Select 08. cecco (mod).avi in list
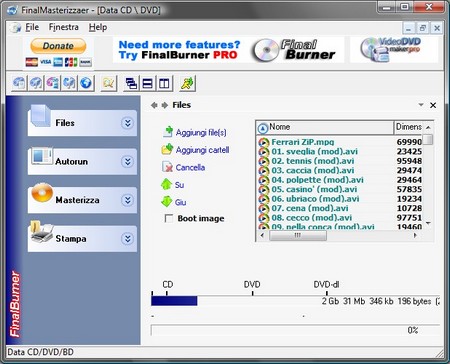The image size is (450, 364). [312, 218]
